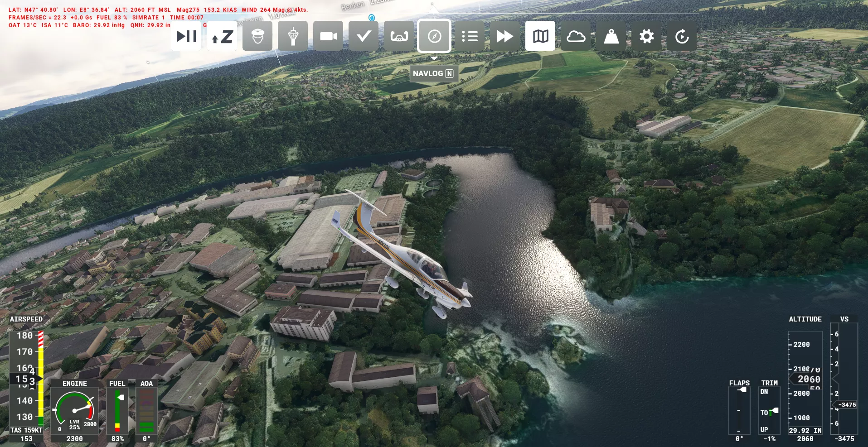Click the FUEL 83 % status text
Image resolution: width=868 pixels, height=447 pixels.
coord(112,18)
